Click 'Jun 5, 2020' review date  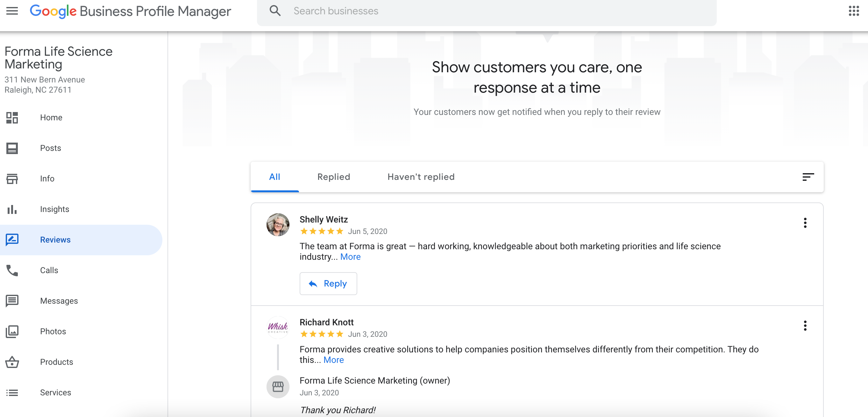(368, 231)
